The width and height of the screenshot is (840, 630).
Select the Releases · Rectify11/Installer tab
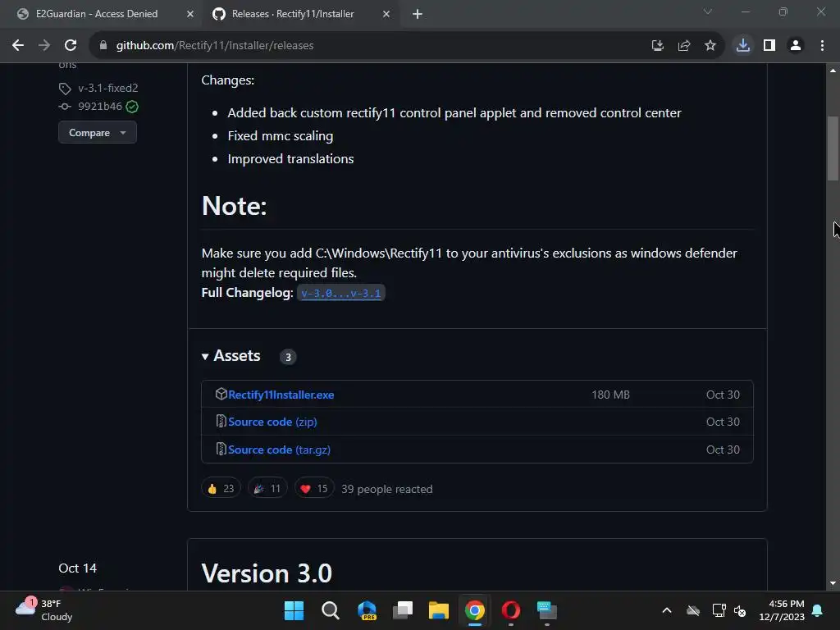293,14
